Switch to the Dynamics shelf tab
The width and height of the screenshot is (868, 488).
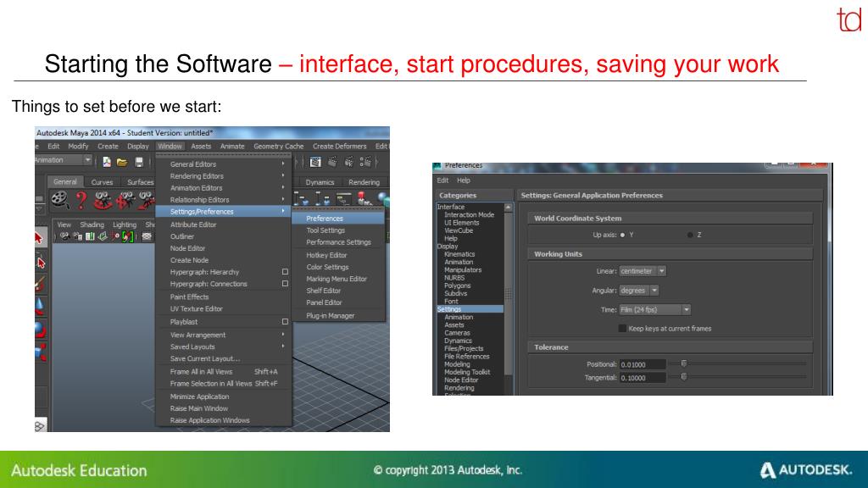pyautogui.click(x=320, y=182)
